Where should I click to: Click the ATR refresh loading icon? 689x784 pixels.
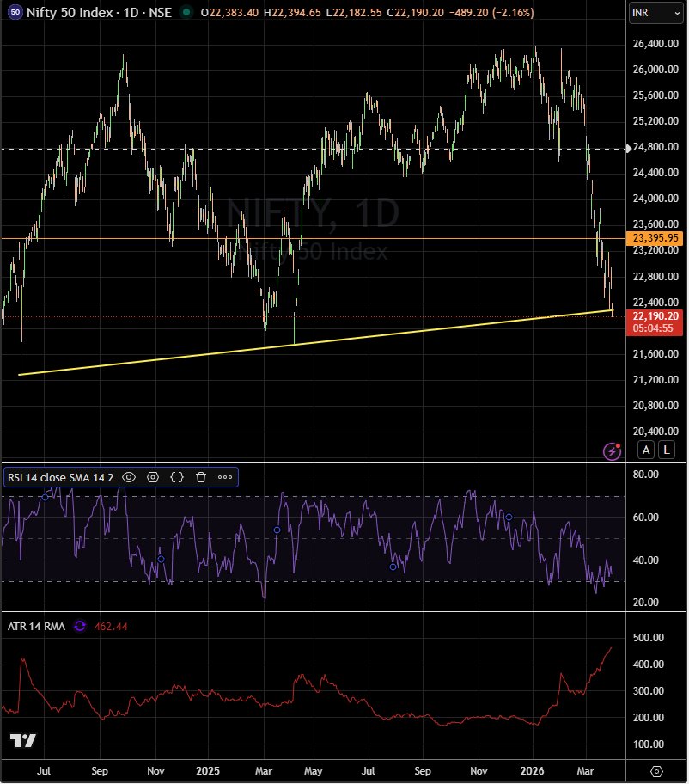pyautogui.click(x=80, y=626)
